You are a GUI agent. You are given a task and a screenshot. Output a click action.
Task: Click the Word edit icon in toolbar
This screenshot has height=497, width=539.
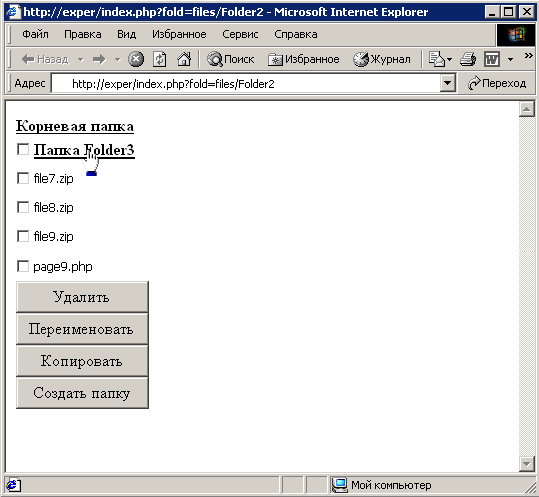492,59
